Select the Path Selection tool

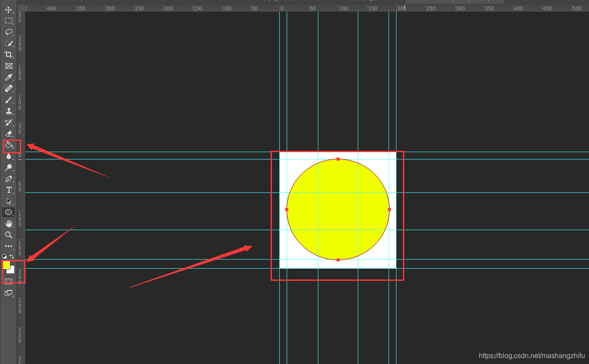pos(8,201)
